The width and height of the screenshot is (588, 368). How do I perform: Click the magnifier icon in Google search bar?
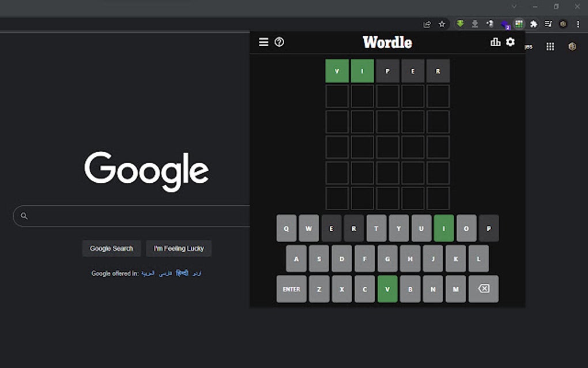point(23,215)
